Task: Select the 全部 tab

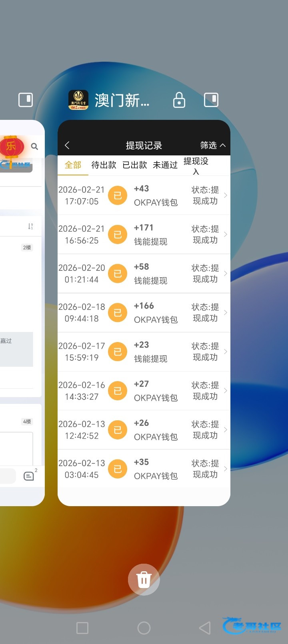Action: pos(73,165)
